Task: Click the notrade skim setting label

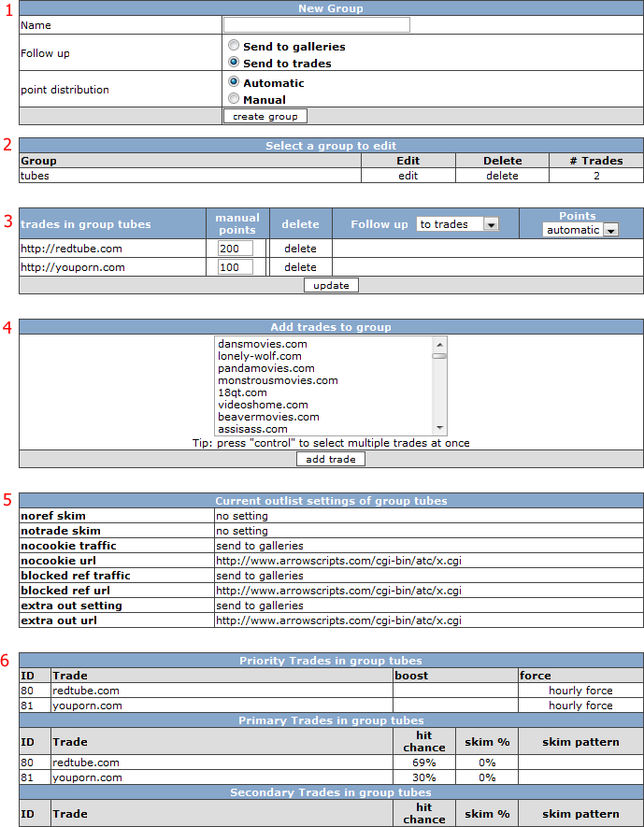Action: click(x=60, y=531)
